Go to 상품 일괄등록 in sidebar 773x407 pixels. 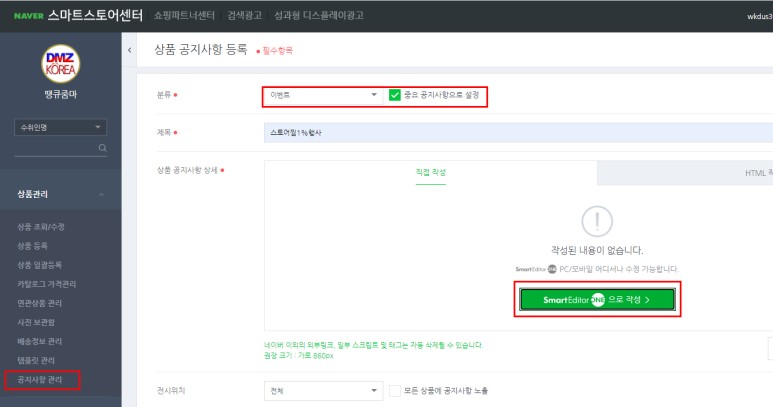click(39, 265)
